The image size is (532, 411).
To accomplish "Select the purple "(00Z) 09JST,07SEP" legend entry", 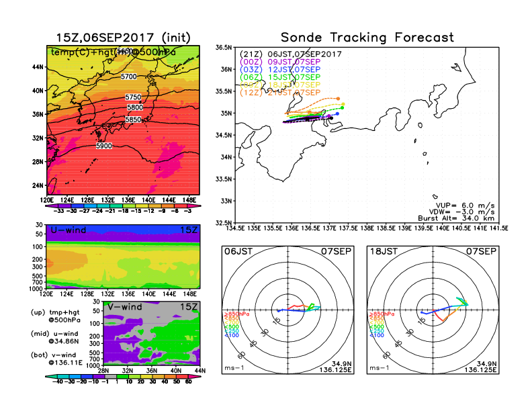I will (280, 62).
